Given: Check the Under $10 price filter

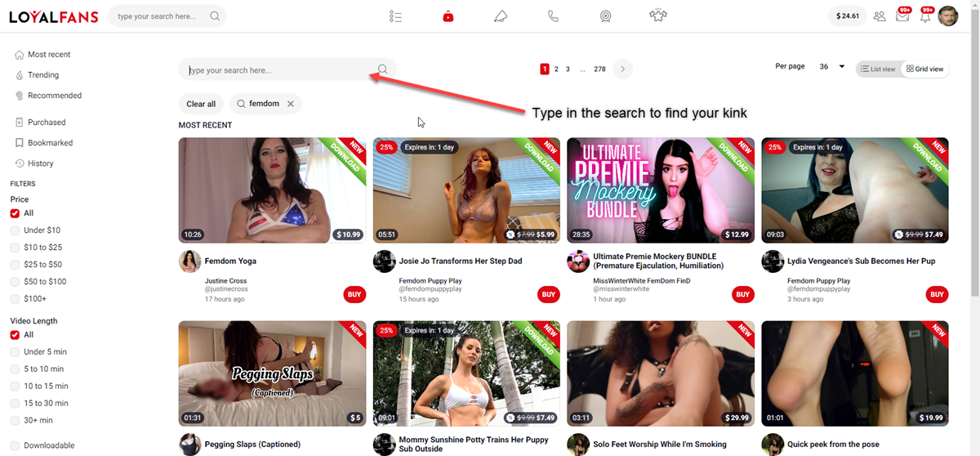Looking at the screenshot, I should (x=15, y=230).
